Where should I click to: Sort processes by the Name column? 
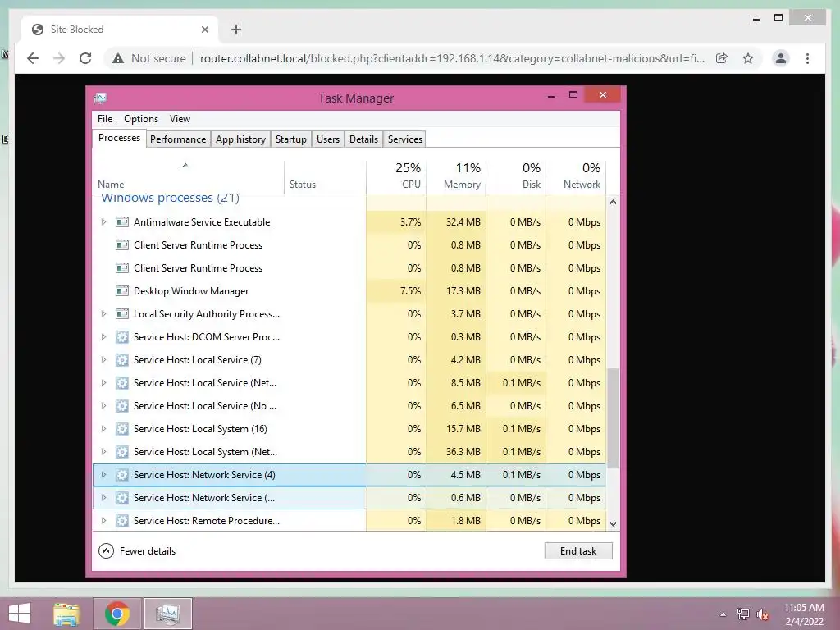tap(189, 176)
